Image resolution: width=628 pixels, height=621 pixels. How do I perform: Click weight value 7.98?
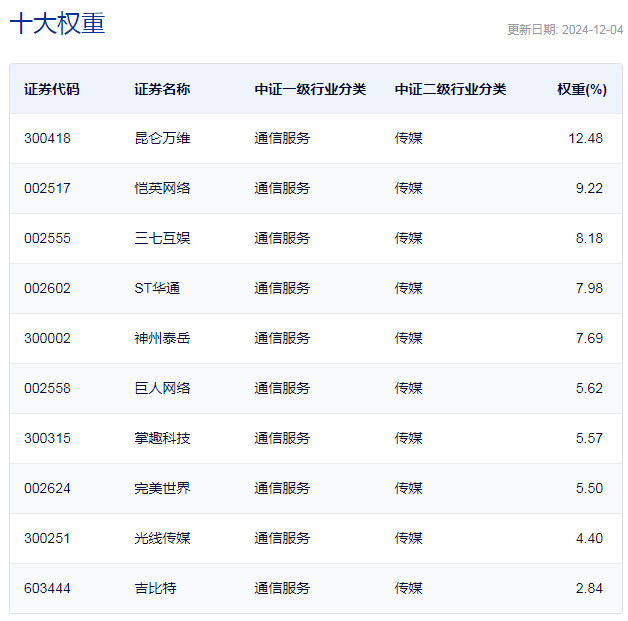(x=589, y=288)
